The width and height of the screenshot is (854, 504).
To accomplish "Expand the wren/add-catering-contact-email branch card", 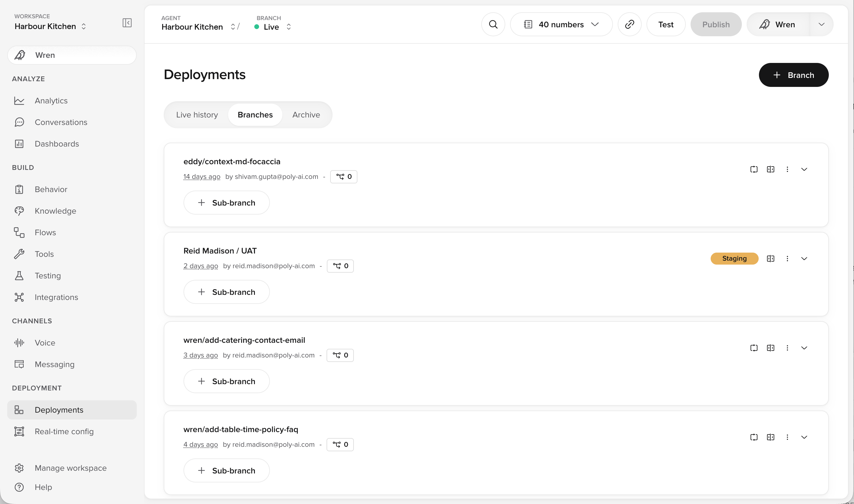I will [x=804, y=348].
